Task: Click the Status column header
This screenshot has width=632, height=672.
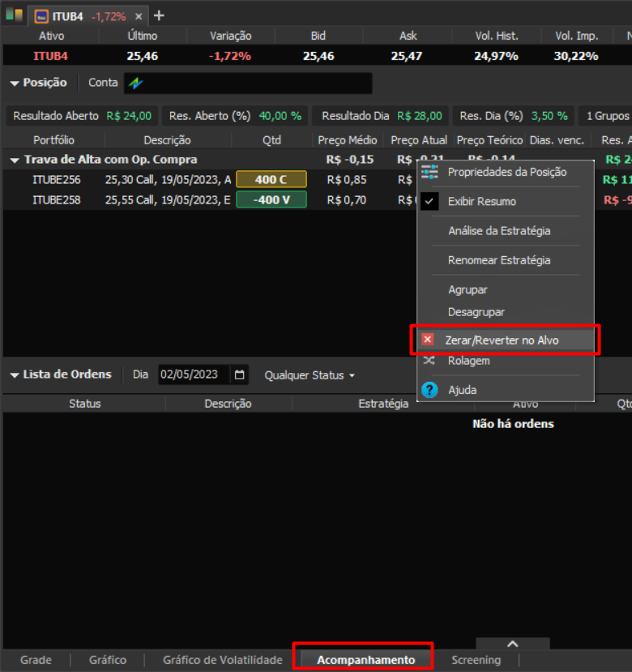Action: (x=85, y=404)
